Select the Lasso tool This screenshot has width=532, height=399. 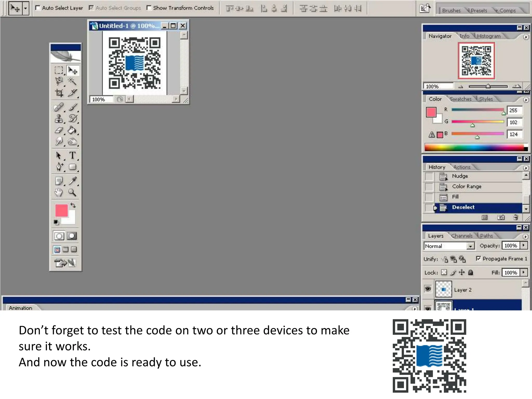pos(59,82)
